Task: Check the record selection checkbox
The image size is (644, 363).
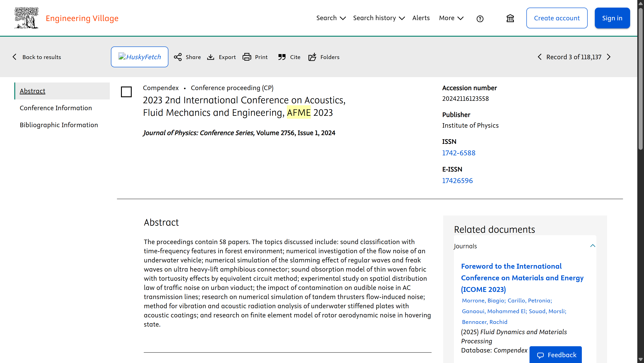Action: pos(126,92)
